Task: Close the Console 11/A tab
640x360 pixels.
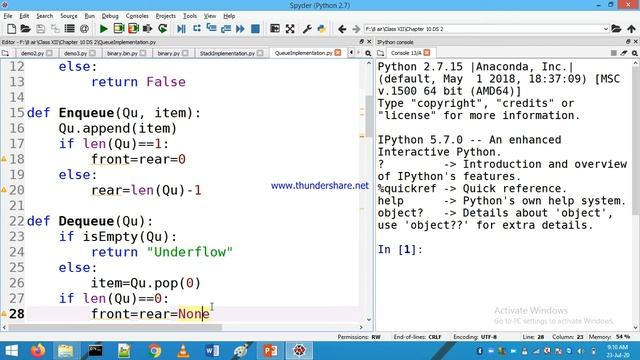Action: (x=427, y=53)
